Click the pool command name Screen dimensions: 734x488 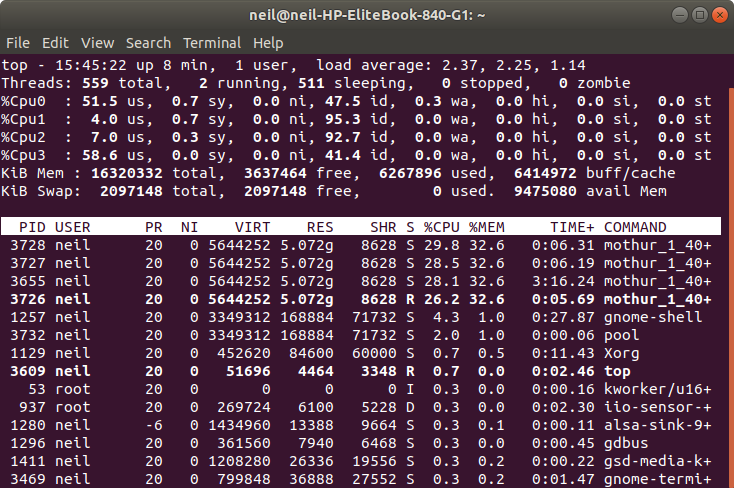622,335
